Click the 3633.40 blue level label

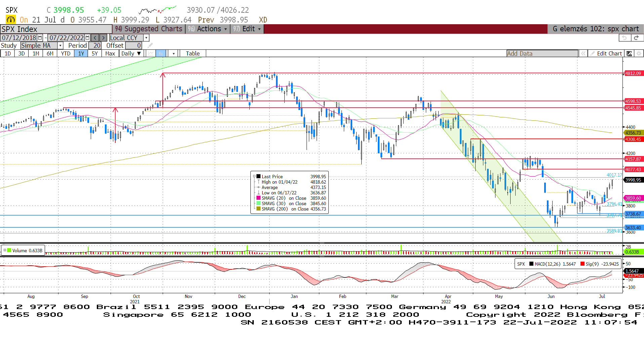tap(633, 228)
